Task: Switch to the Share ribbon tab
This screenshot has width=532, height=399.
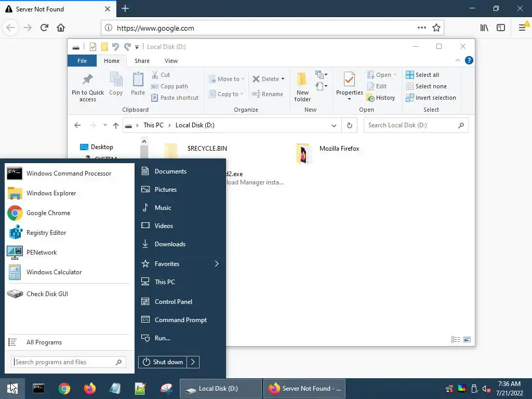Action: (142, 61)
